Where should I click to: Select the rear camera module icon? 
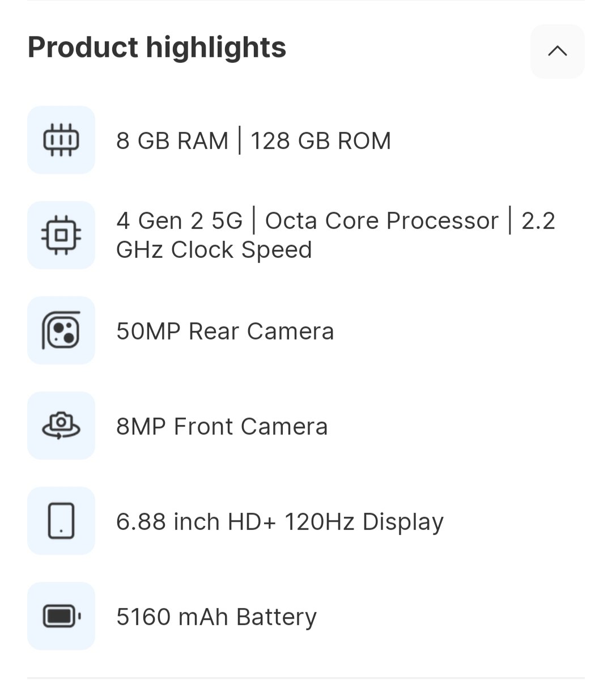click(x=61, y=330)
